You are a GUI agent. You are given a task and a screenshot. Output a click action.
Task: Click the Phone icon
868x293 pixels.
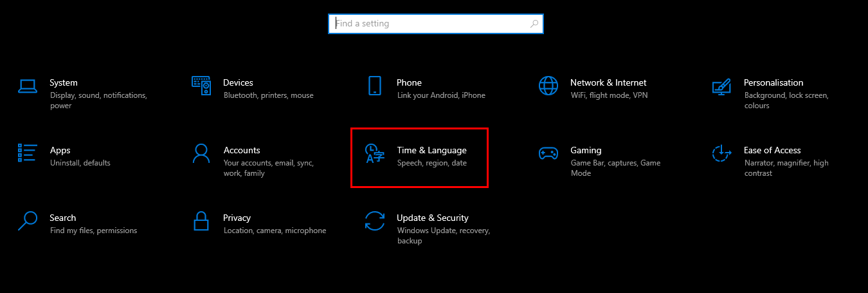(x=375, y=86)
